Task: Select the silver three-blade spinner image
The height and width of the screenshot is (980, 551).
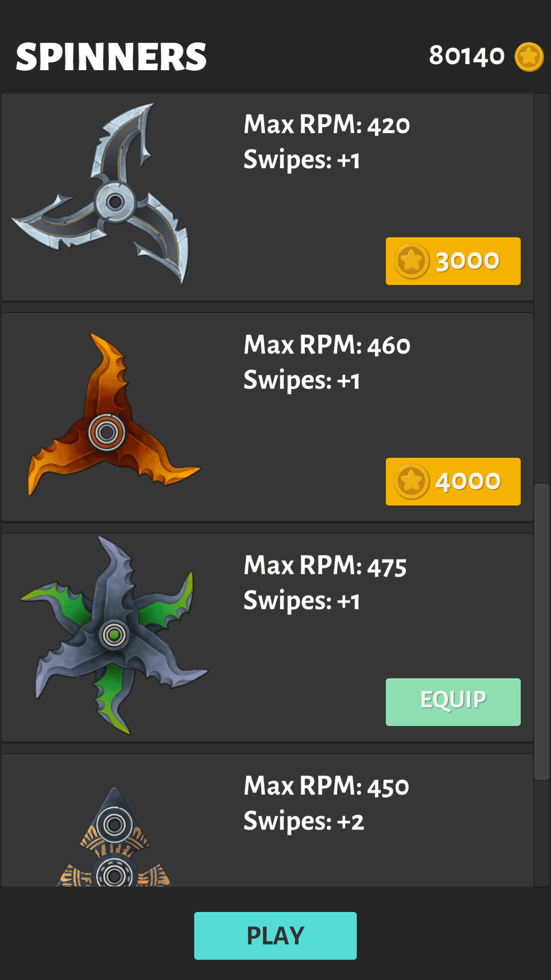Action: 101,194
